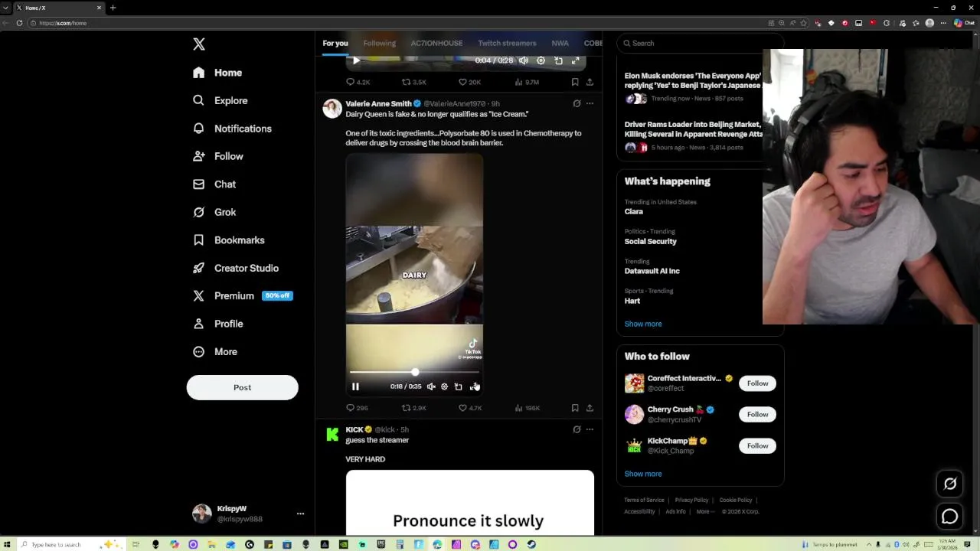This screenshot has width=980, height=551.
Task: Show more under What's happening
Action: pos(643,324)
